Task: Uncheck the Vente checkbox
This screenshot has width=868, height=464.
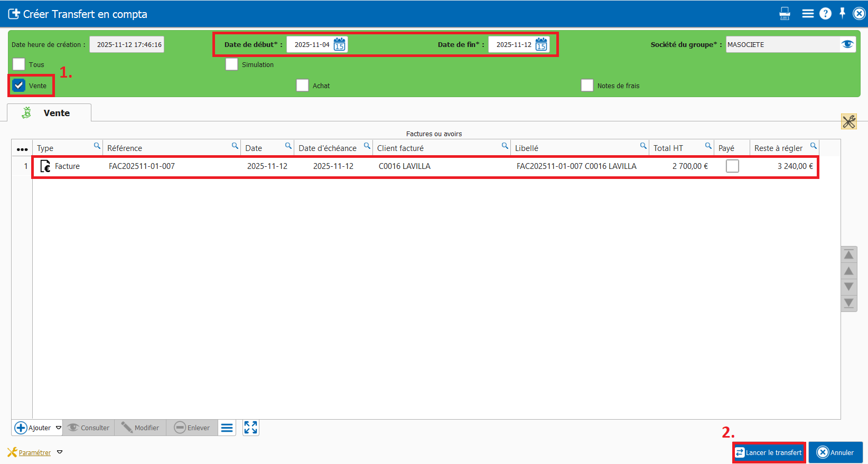Action: 19,86
